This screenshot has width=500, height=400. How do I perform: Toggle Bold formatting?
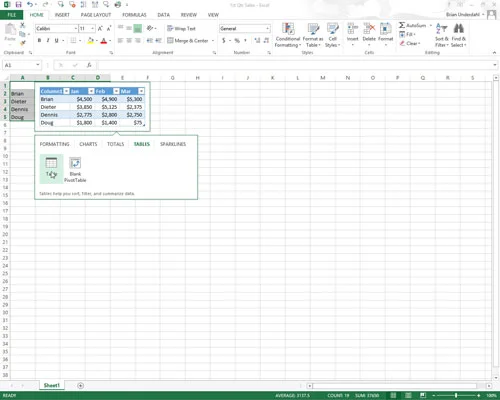[39, 40]
